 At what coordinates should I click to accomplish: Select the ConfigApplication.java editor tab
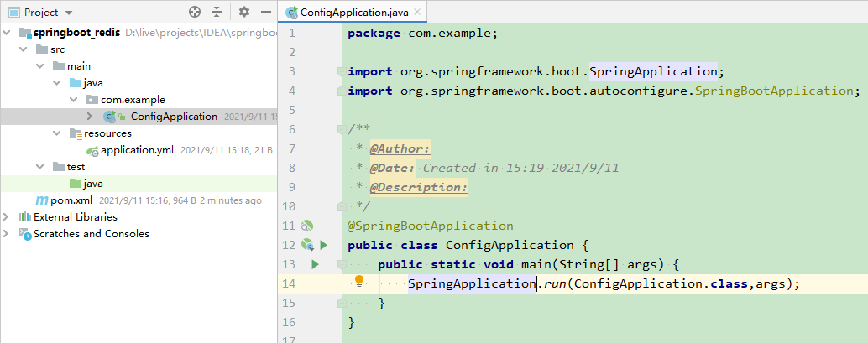[353, 12]
